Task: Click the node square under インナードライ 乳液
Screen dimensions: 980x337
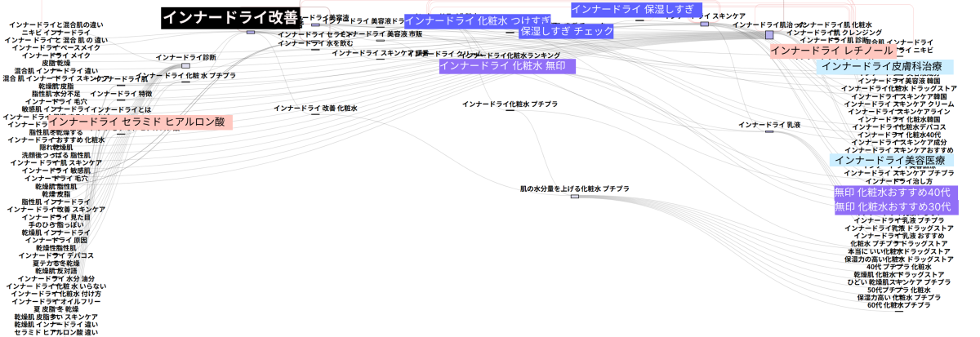Action: (769, 131)
